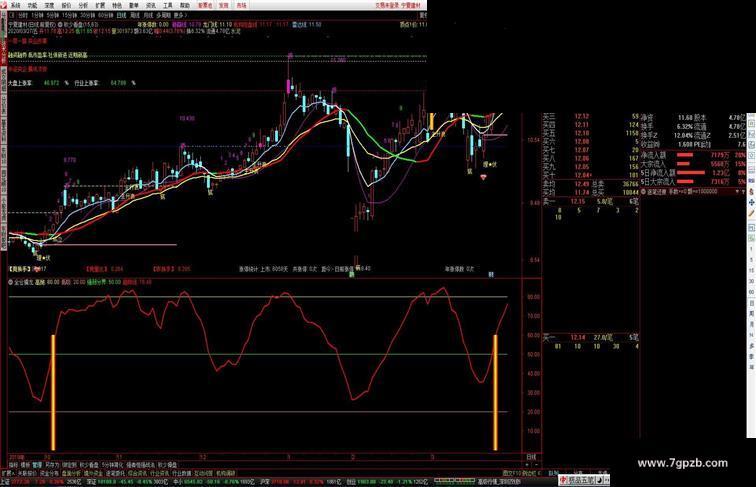Expand the dropdown arrows right of 逐笔还原

pos(740,191)
